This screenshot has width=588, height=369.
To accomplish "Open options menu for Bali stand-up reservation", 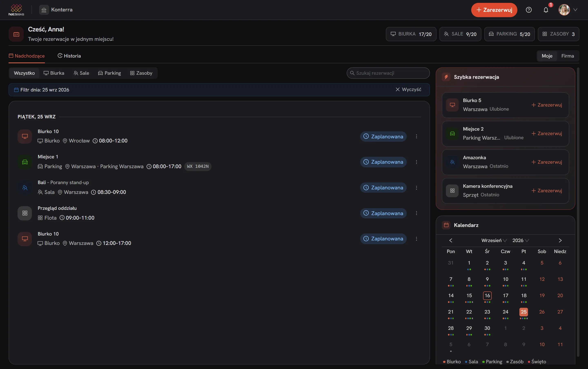I will (416, 188).
